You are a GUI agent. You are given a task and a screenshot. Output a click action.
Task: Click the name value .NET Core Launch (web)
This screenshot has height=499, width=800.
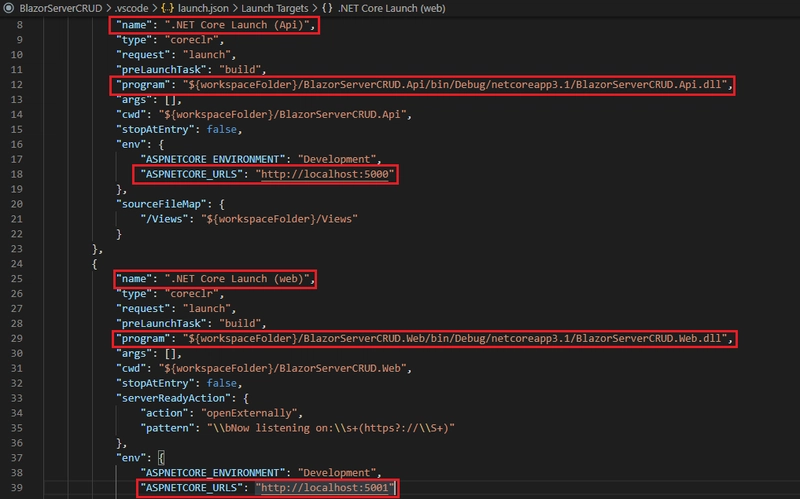point(237,279)
